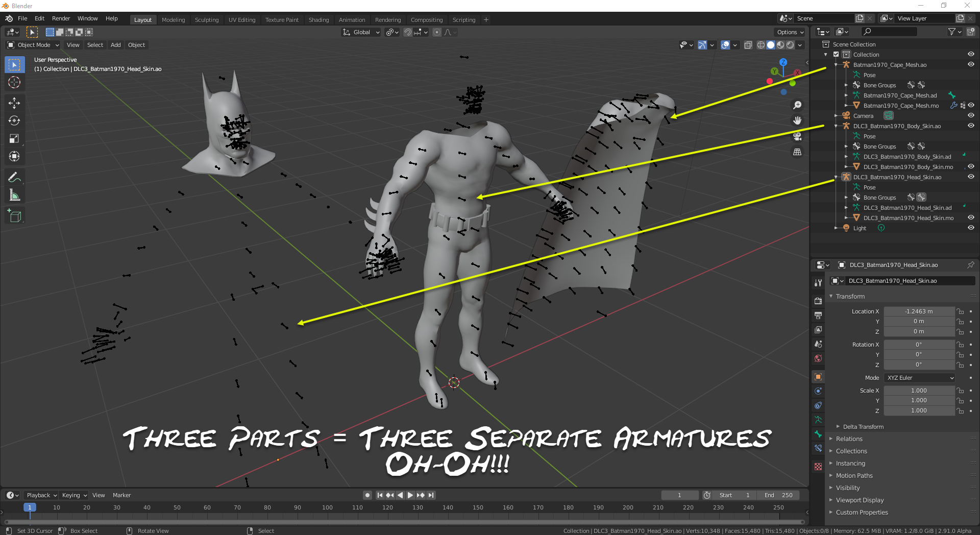
Task: Open the Add menu in viewport header
Action: coord(116,45)
